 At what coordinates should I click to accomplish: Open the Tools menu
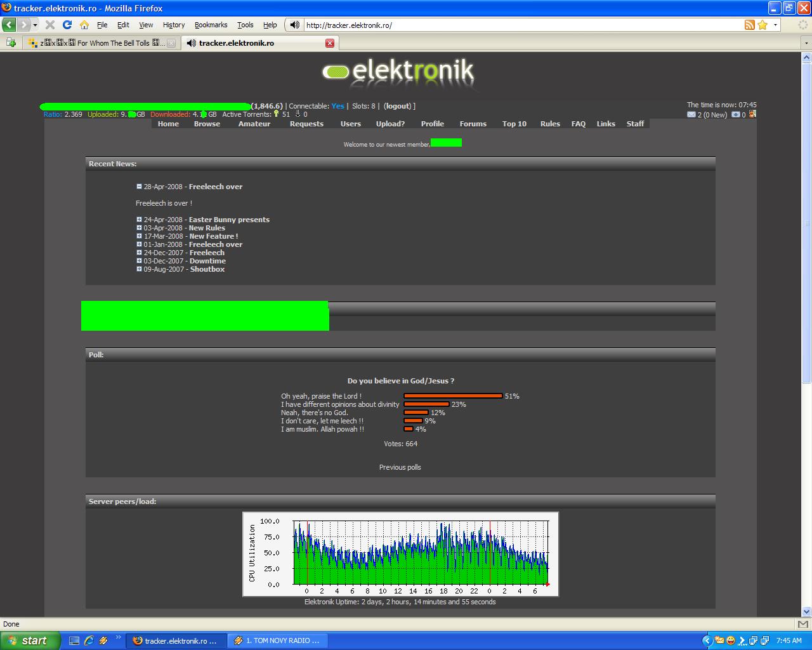click(x=245, y=25)
